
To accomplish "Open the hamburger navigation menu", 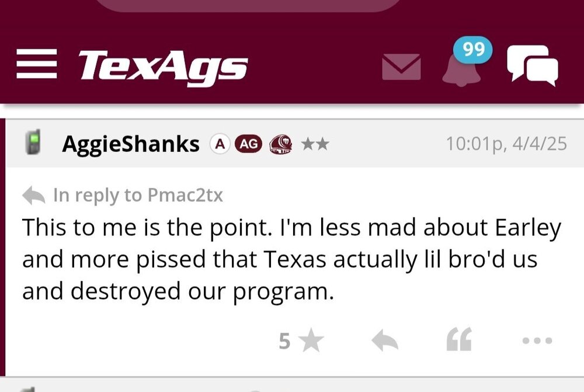I will [x=37, y=64].
